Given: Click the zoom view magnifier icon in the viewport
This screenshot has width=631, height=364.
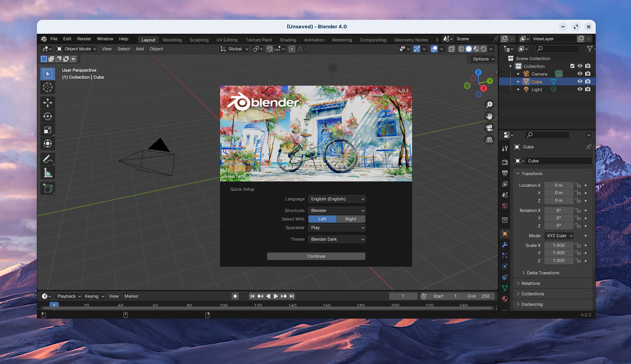Looking at the screenshot, I should pos(489,105).
